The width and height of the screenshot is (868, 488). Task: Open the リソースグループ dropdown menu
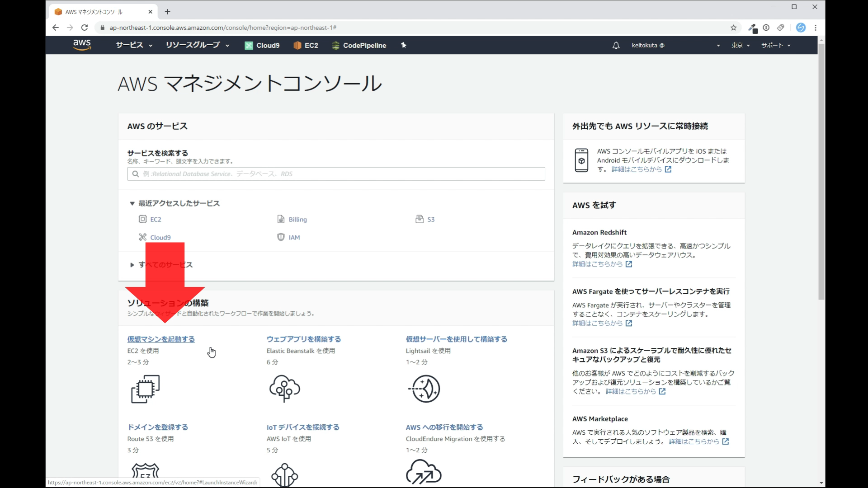(x=198, y=45)
